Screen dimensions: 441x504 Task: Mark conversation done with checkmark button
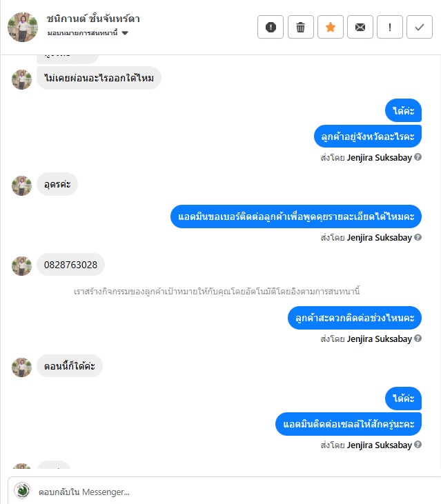pyautogui.click(x=420, y=27)
